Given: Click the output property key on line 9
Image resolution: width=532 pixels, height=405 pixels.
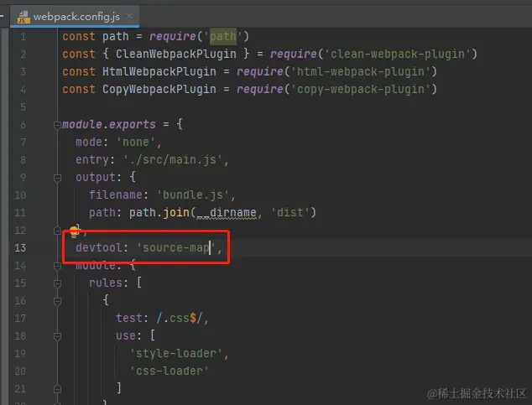Looking at the screenshot, I should tap(96, 177).
